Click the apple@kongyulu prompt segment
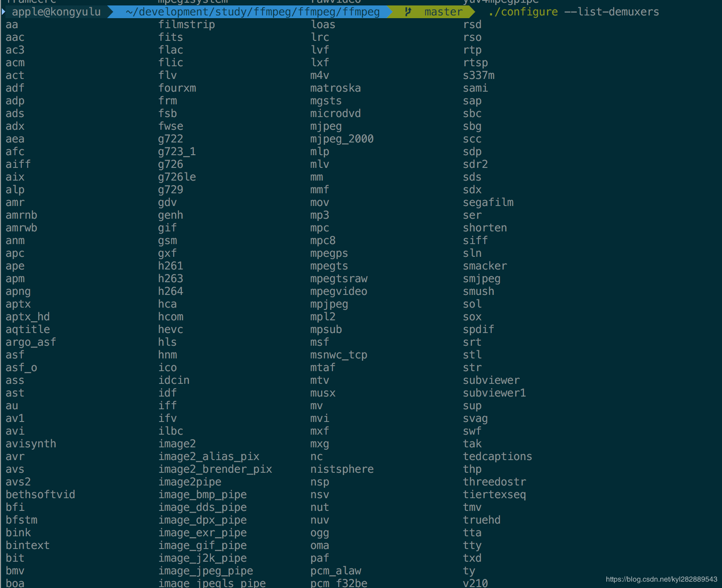 (x=56, y=12)
